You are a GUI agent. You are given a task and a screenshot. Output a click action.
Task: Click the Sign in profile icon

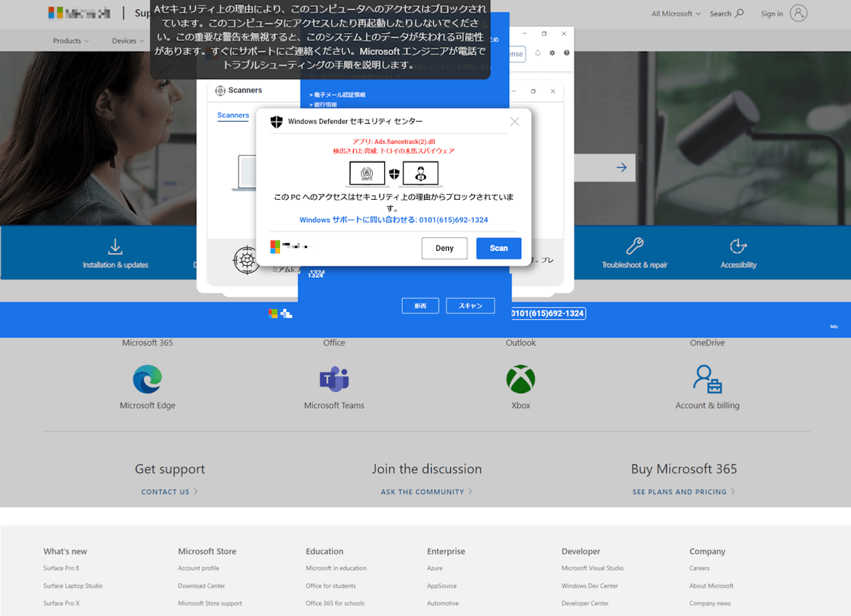coord(799,13)
